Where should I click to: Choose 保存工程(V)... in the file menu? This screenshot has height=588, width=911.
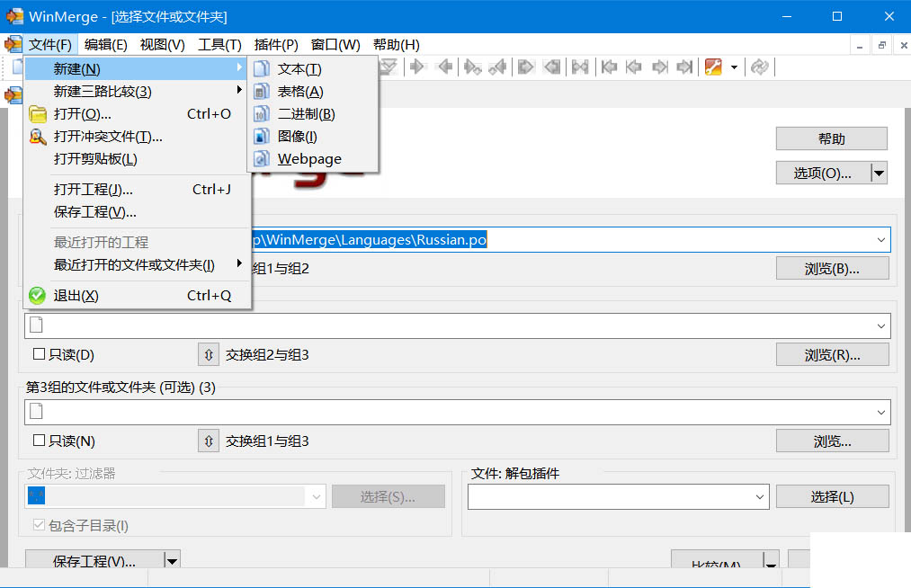(138, 212)
